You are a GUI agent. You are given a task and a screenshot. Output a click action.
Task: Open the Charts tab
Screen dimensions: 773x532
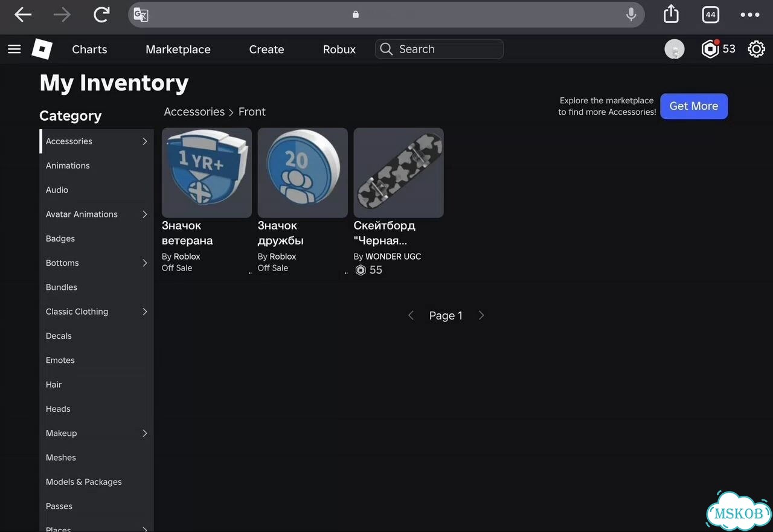click(89, 50)
